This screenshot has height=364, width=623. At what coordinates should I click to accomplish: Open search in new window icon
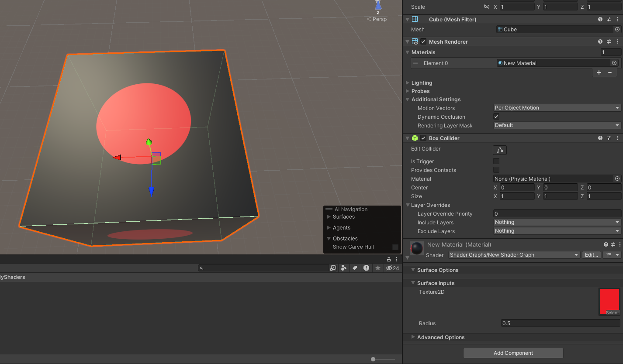click(333, 268)
